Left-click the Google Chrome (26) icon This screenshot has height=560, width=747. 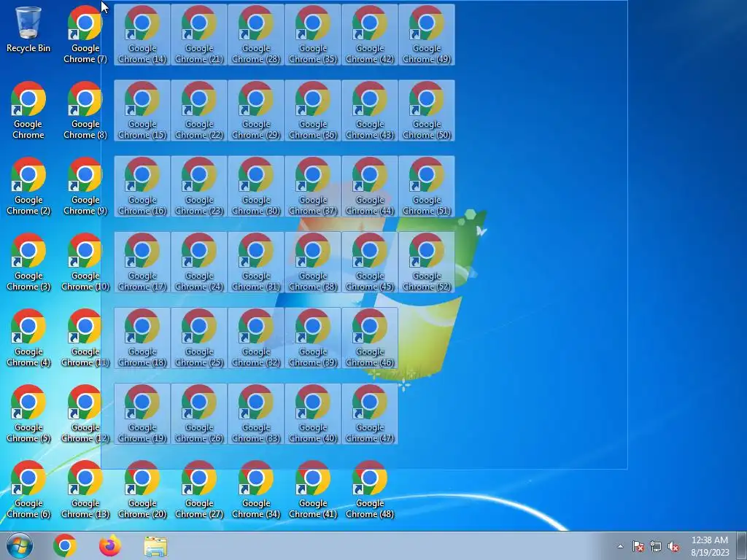coord(198,413)
